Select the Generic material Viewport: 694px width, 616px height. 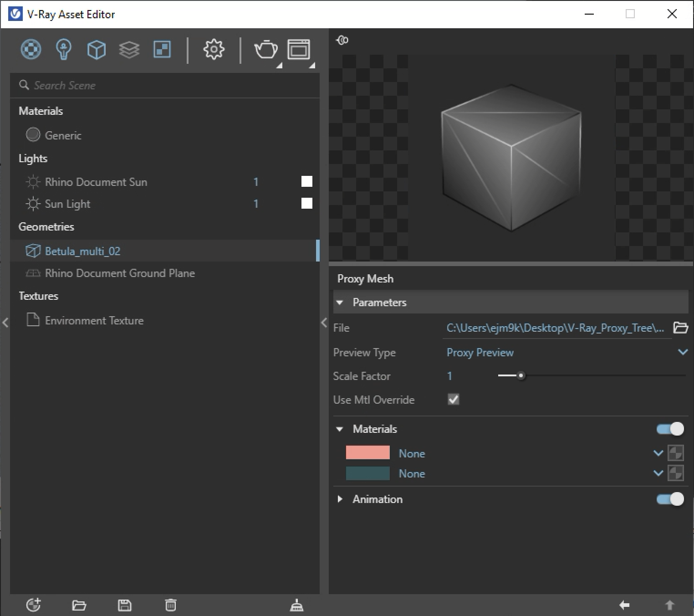click(63, 135)
